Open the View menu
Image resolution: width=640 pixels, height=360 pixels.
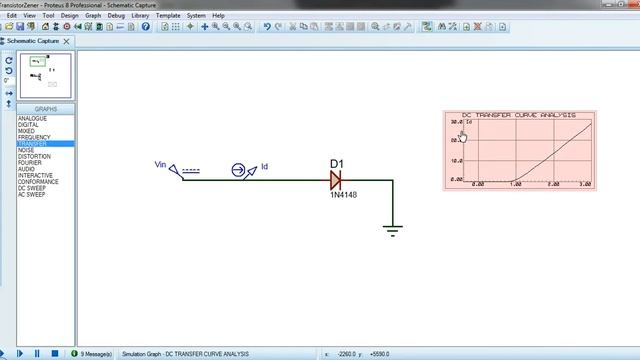(x=29, y=16)
